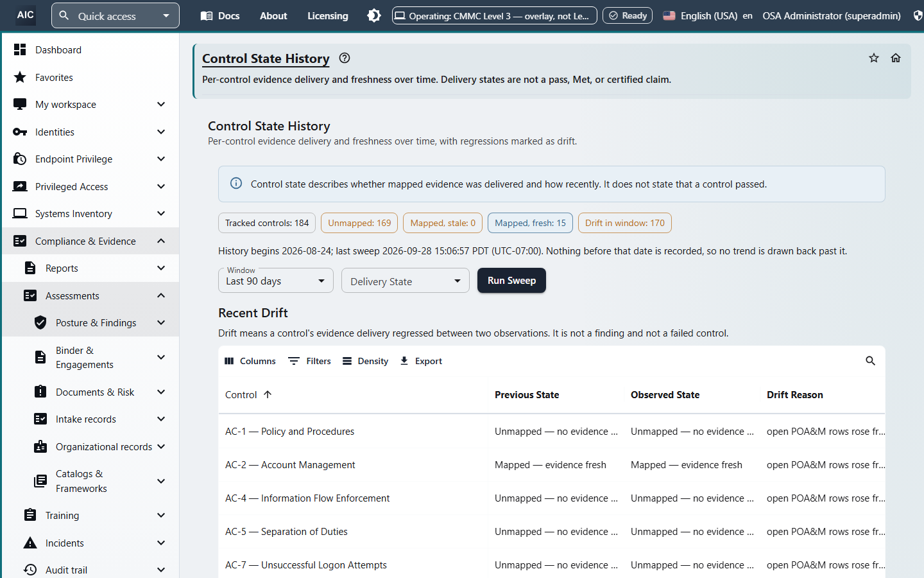Open Dashboard from the sidebar
This screenshot has height=578, width=924.
point(90,50)
